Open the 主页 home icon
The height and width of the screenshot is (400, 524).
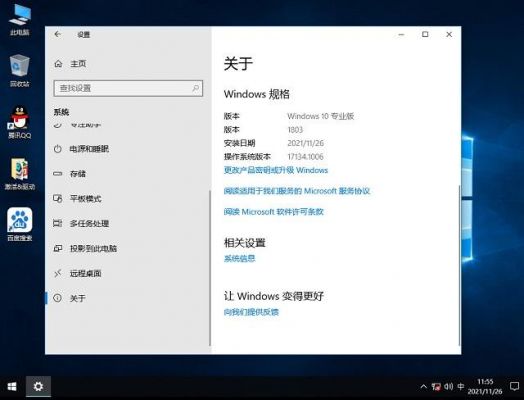tap(58, 63)
